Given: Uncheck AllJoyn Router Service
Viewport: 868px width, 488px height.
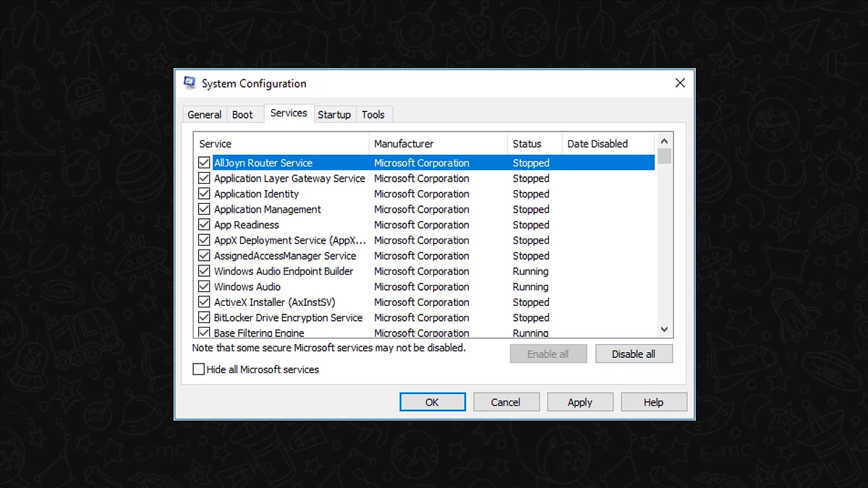Looking at the screenshot, I should point(204,163).
